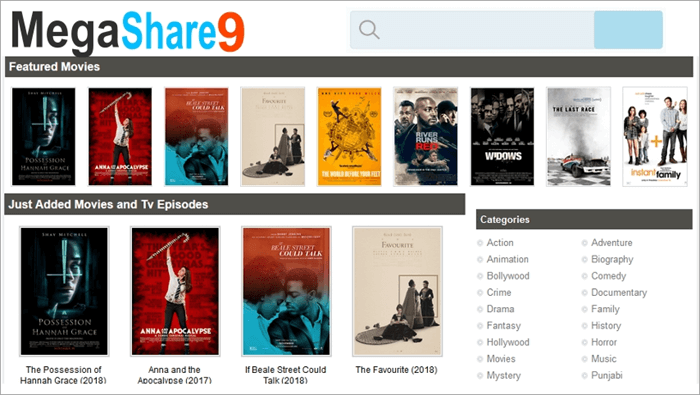Open the Mystery category link
This screenshot has width=700, height=395.
click(504, 375)
